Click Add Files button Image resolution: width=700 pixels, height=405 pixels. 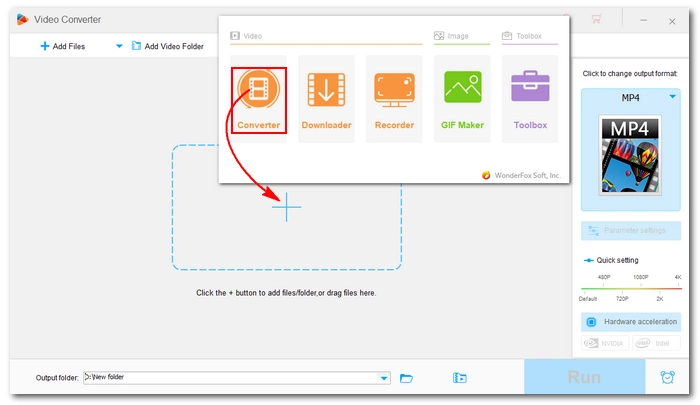pyautogui.click(x=63, y=46)
